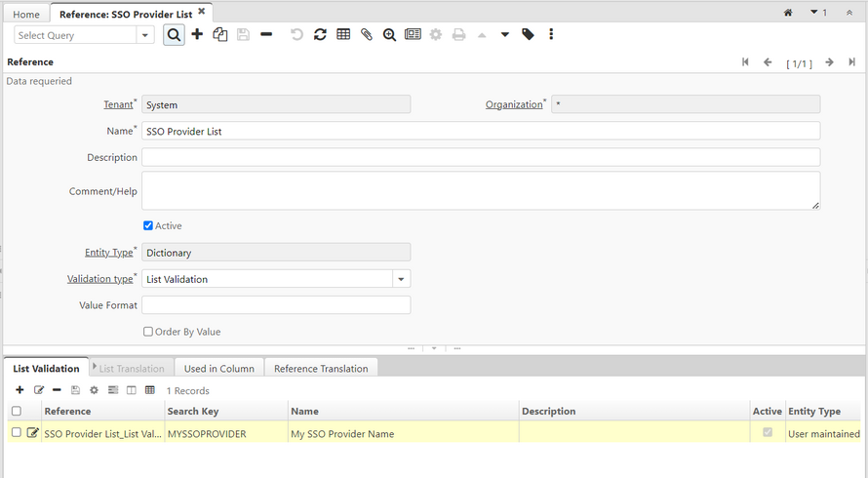Open attachments with the paperclip icon
Image resolution: width=868 pixels, height=478 pixels.
367,35
